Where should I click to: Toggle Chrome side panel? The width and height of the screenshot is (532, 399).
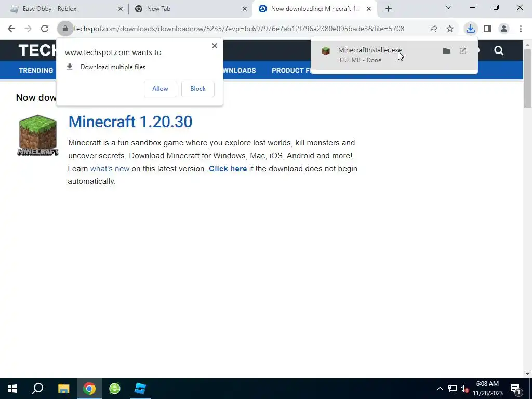(x=487, y=29)
